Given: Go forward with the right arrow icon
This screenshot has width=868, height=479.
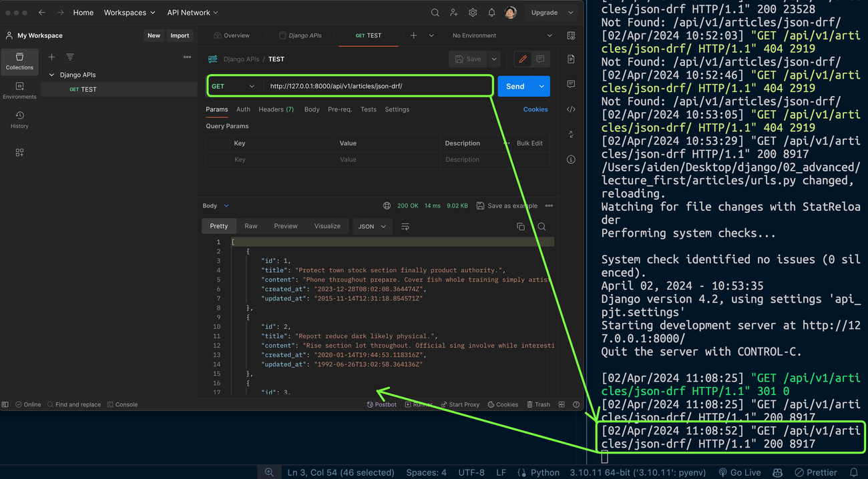Looking at the screenshot, I should (60, 13).
